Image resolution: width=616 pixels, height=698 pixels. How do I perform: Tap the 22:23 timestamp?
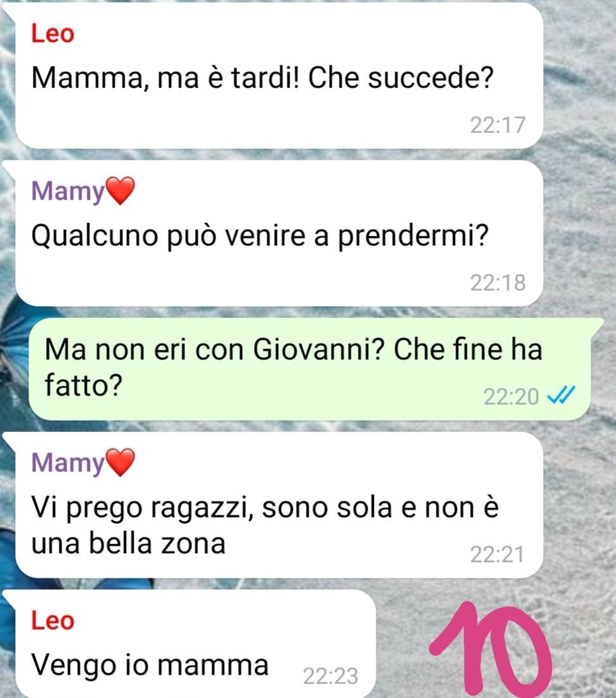click(x=330, y=676)
